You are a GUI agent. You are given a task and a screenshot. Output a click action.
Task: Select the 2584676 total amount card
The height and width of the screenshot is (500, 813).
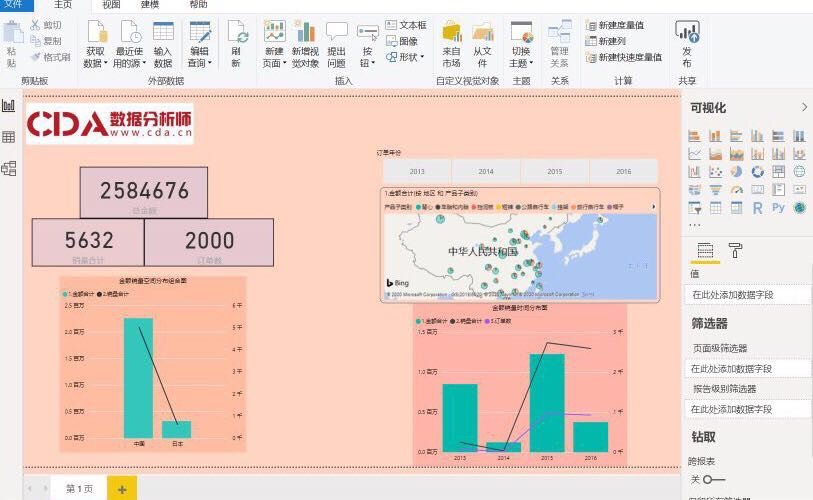144,192
